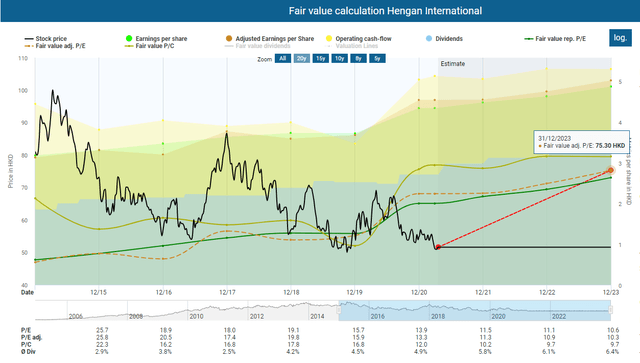Viewport: 640px width, 363px height.
Task: Toggle Operating cash-flow legend series
Action: point(359,38)
